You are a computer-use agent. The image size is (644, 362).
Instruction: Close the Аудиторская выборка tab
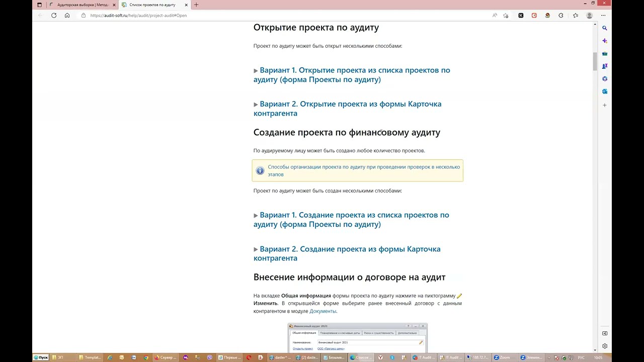[114, 5]
